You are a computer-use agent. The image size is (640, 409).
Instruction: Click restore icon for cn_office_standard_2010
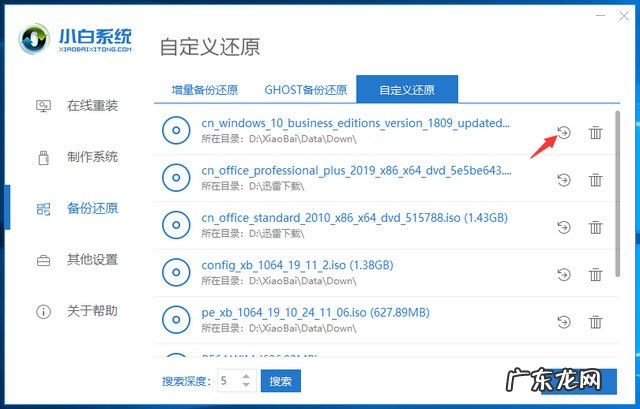(x=564, y=227)
